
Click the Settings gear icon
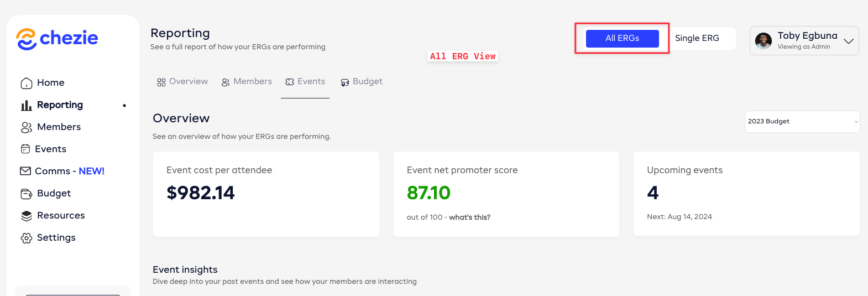coord(27,238)
